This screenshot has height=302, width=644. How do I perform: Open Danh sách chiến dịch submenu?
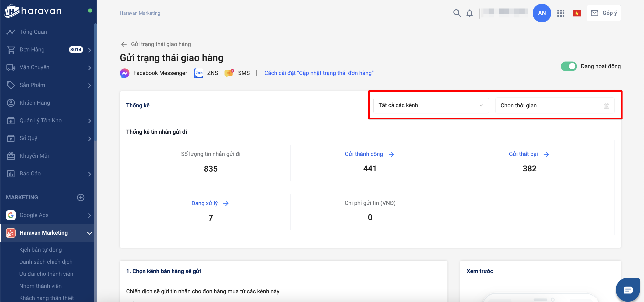[x=46, y=262]
